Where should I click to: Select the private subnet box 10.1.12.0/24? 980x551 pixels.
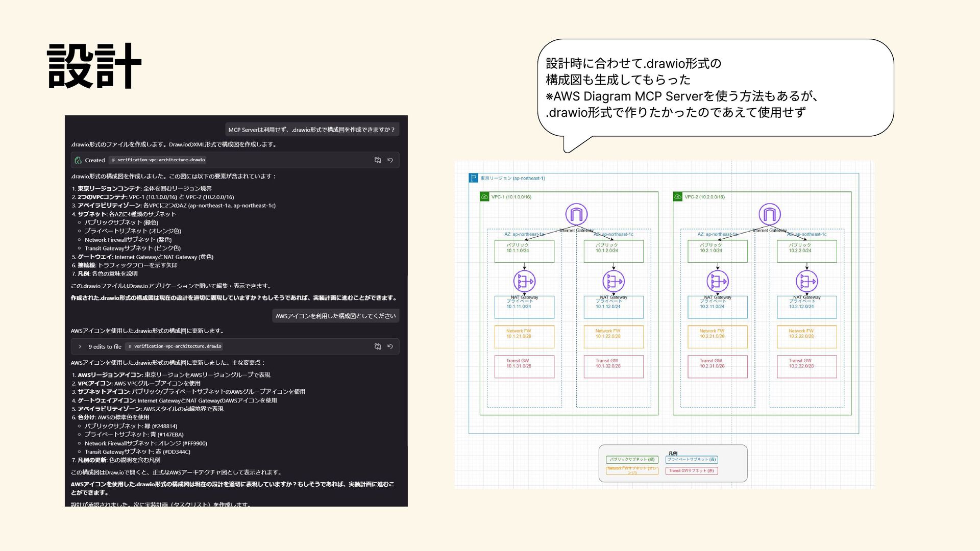(x=614, y=307)
